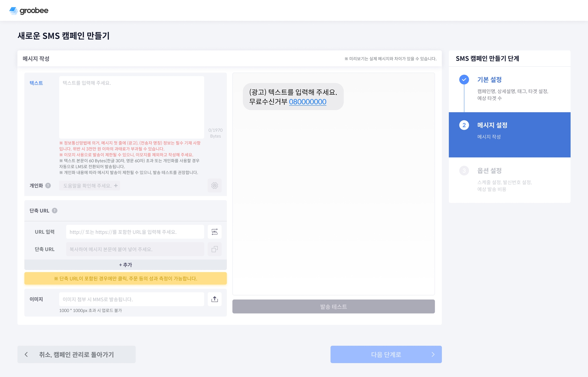588x377 pixels.
Task: Focus the URL 입력 field
Action: [135, 232]
